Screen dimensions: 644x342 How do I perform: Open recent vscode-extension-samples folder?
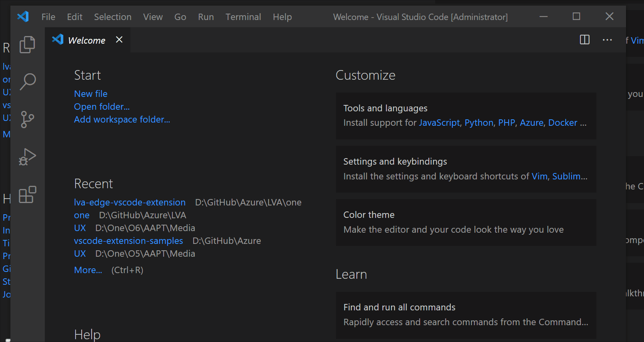128,241
